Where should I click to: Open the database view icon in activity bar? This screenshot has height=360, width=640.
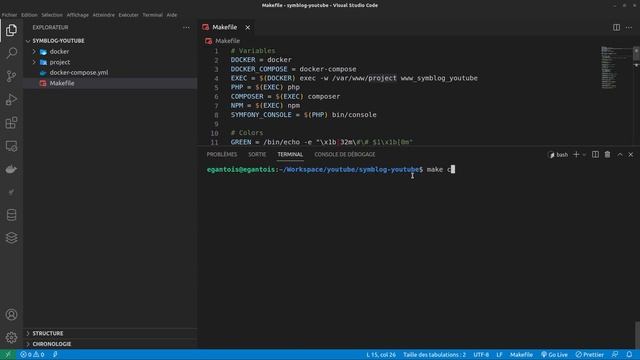click(11, 215)
